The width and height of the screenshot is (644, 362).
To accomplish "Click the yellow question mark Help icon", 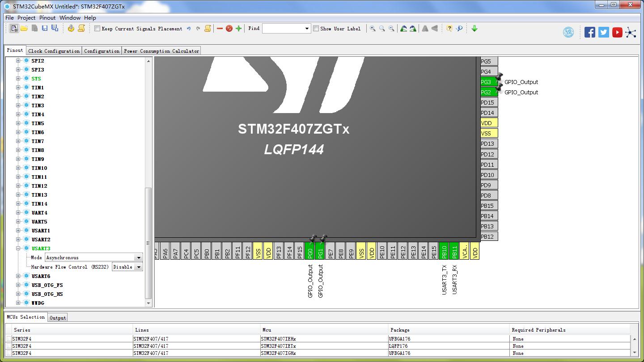I will tap(449, 29).
